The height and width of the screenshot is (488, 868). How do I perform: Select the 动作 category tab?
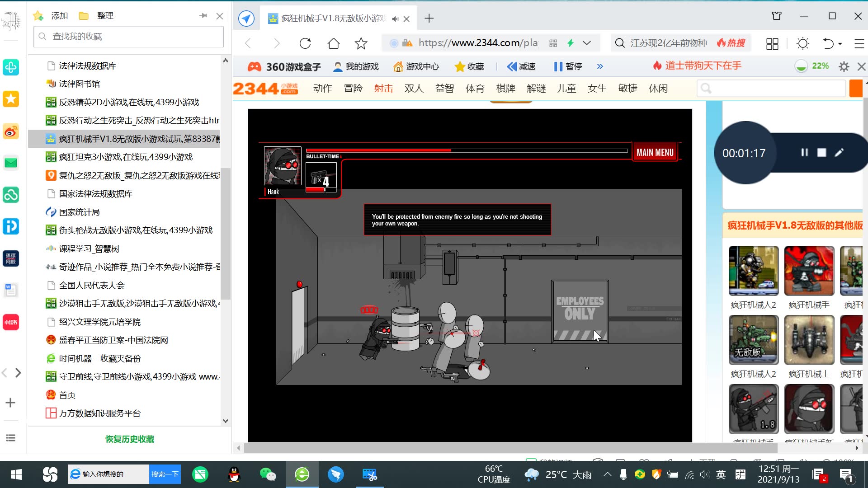click(x=322, y=89)
